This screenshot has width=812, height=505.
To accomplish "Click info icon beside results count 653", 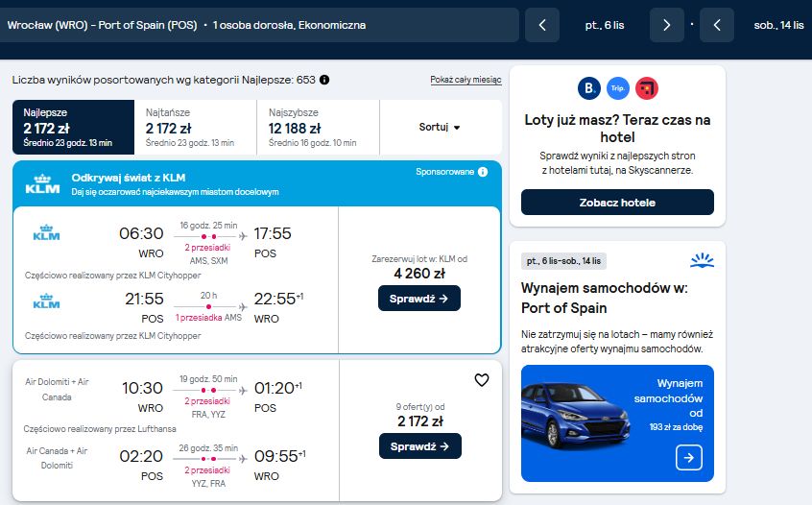I will tap(324, 80).
